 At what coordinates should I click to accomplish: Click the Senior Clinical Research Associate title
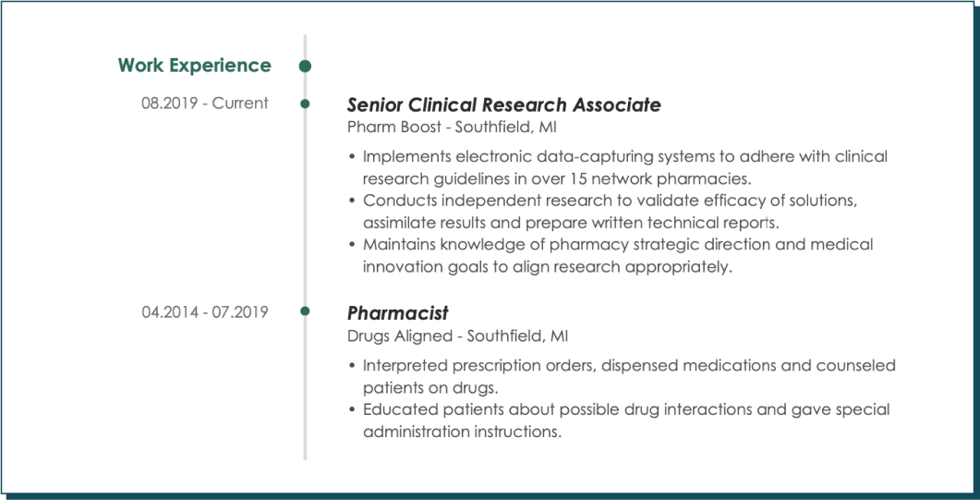(503, 104)
